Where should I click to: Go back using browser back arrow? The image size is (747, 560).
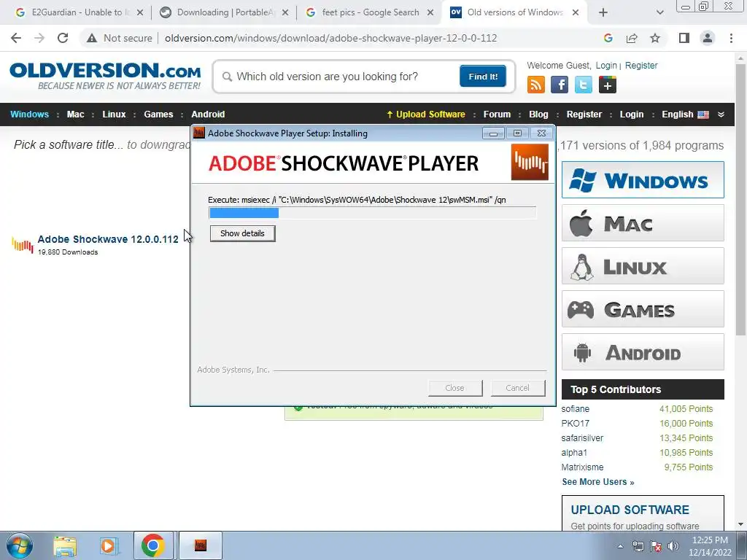16,38
